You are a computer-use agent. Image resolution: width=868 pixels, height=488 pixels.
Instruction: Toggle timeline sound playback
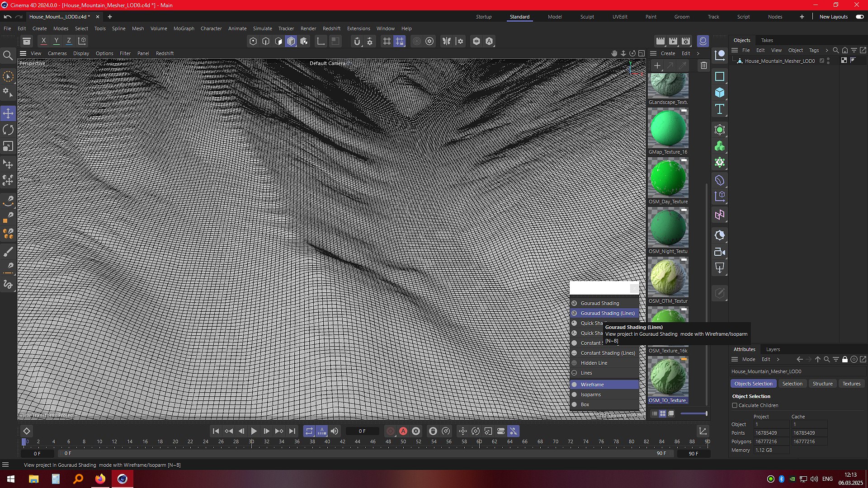[x=335, y=431]
